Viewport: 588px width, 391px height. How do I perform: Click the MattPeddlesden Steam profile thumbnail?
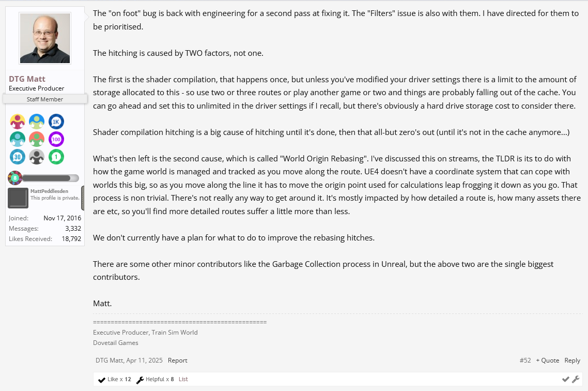18,198
